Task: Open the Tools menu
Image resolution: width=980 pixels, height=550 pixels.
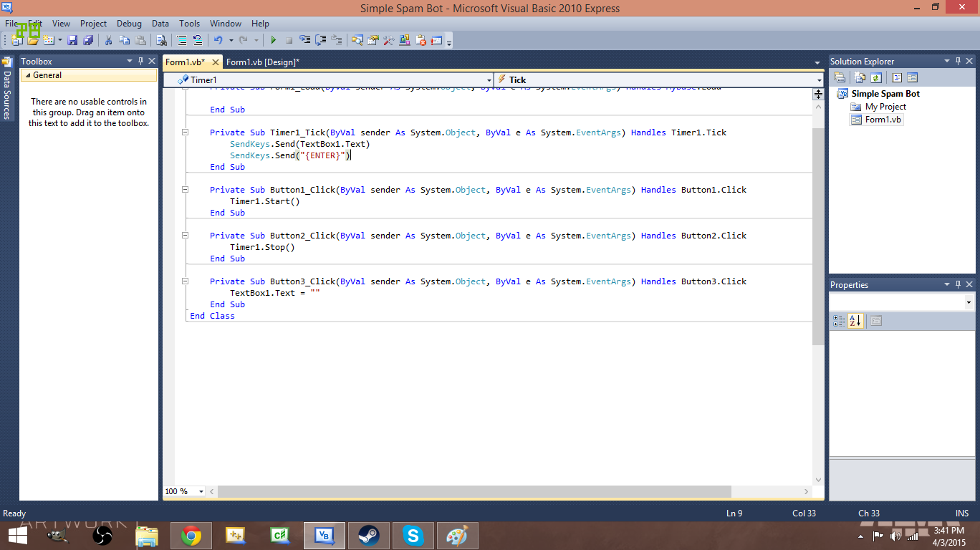Action: [x=190, y=24]
